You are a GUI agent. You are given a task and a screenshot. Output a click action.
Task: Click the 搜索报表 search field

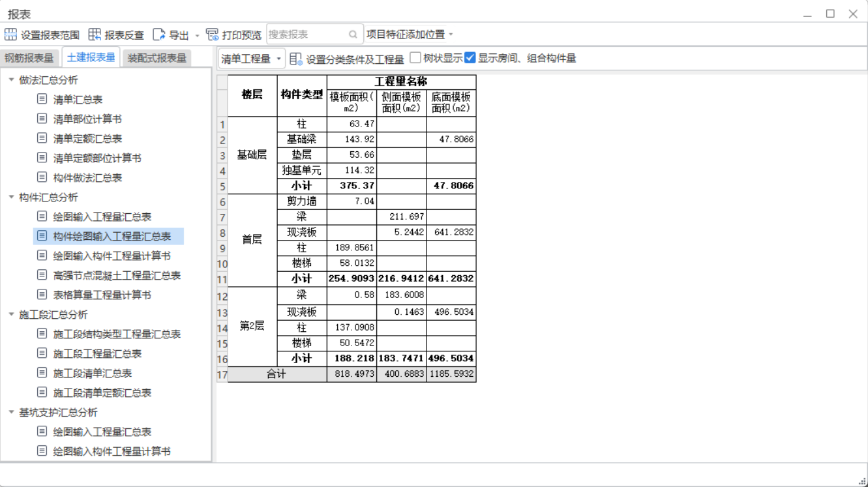point(314,35)
